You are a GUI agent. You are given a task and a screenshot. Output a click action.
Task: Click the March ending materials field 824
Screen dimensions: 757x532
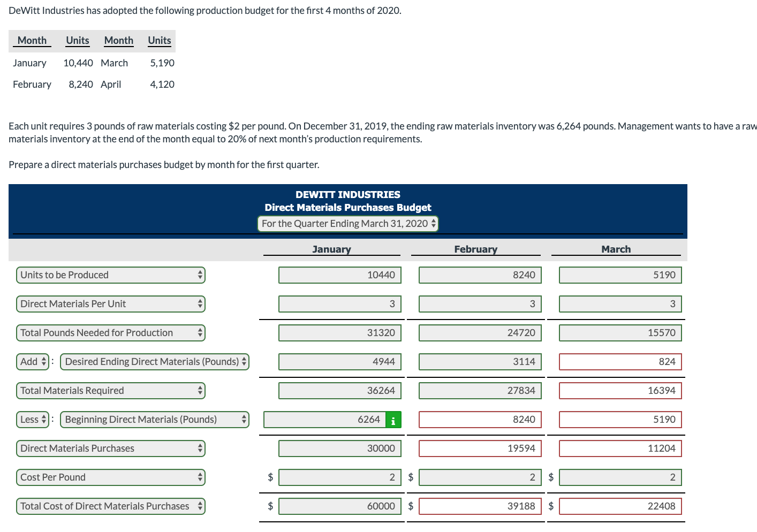pyautogui.click(x=620, y=362)
